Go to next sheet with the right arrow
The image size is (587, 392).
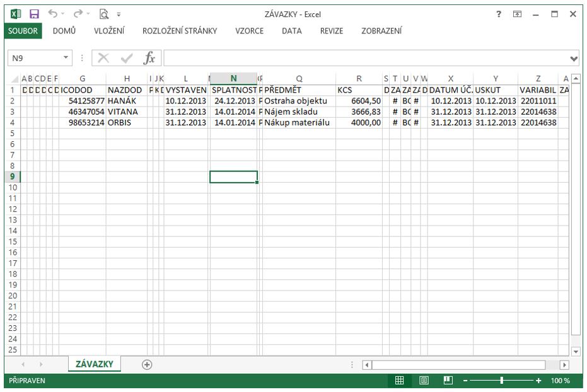tap(41, 364)
